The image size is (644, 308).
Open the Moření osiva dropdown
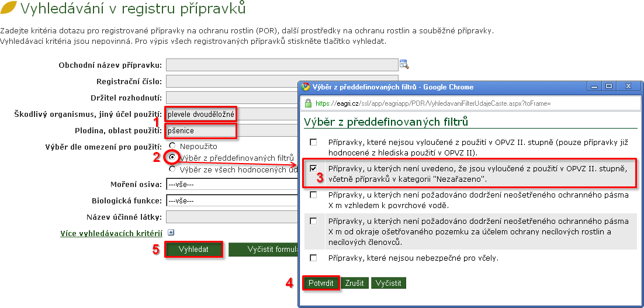pos(233,185)
